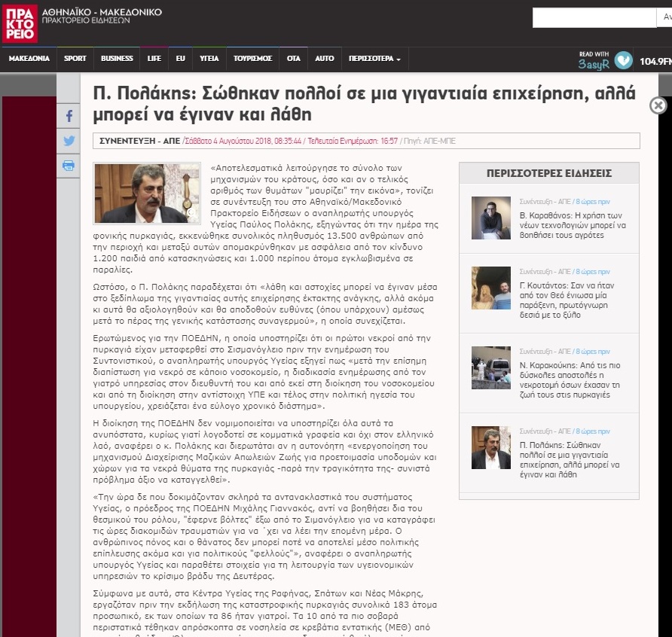672x637 pixels.
Task: Open the AUTO menu section
Action: pos(325,59)
